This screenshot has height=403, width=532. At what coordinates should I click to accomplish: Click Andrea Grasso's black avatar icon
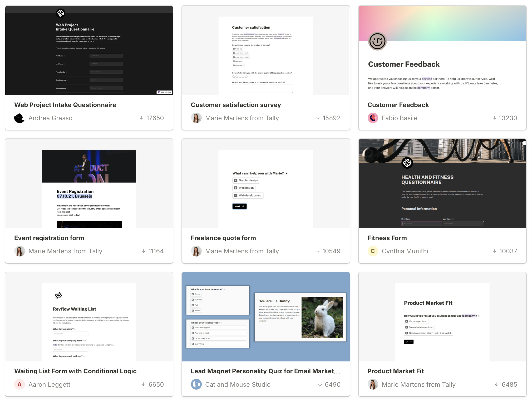19,118
